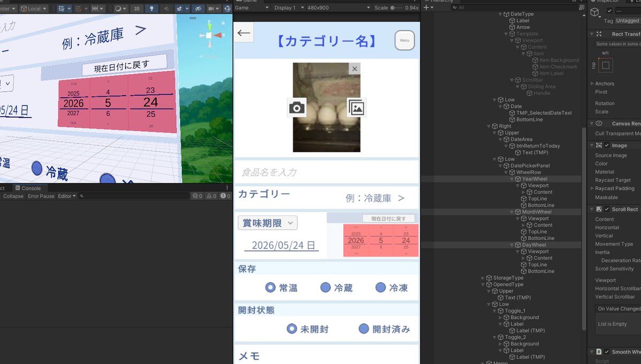Open Untagged tag dropdown in Inspector

point(628,20)
